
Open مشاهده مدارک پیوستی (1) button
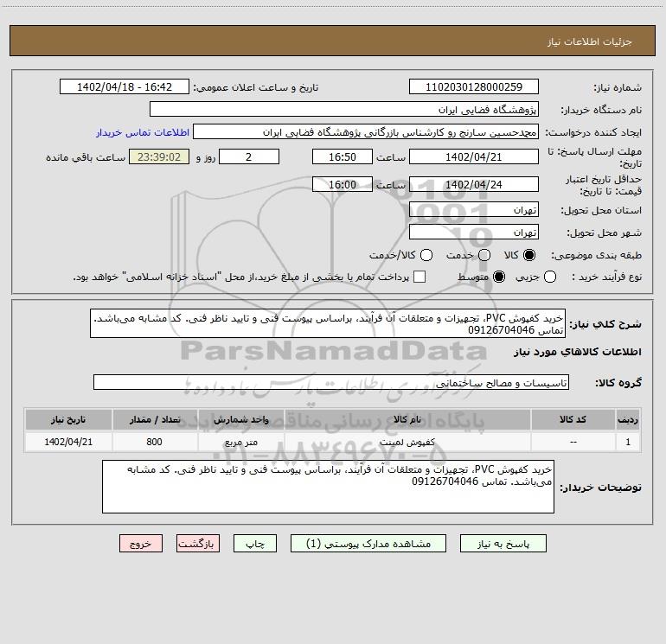tap(368, 544)
